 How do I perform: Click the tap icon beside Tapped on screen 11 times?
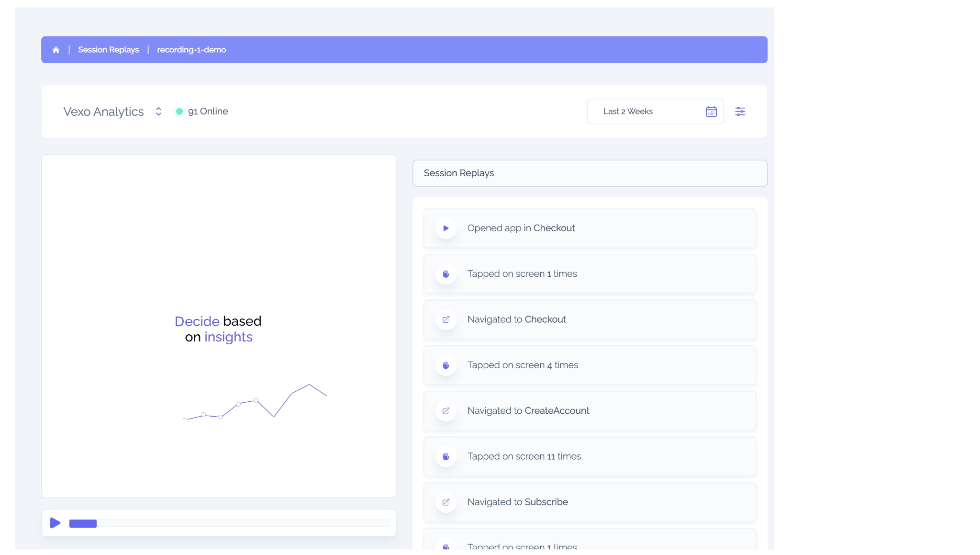[446, 456]
